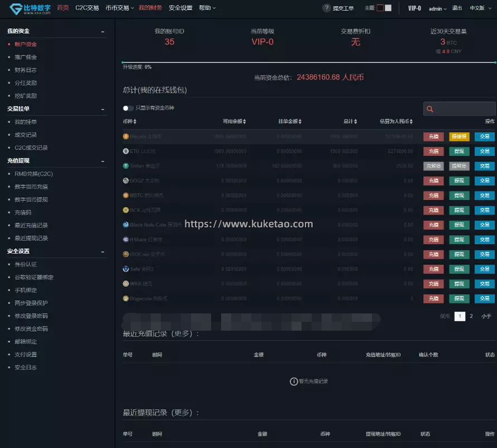Collapse the 交易挂单 sidebar section

click(103, 109)
